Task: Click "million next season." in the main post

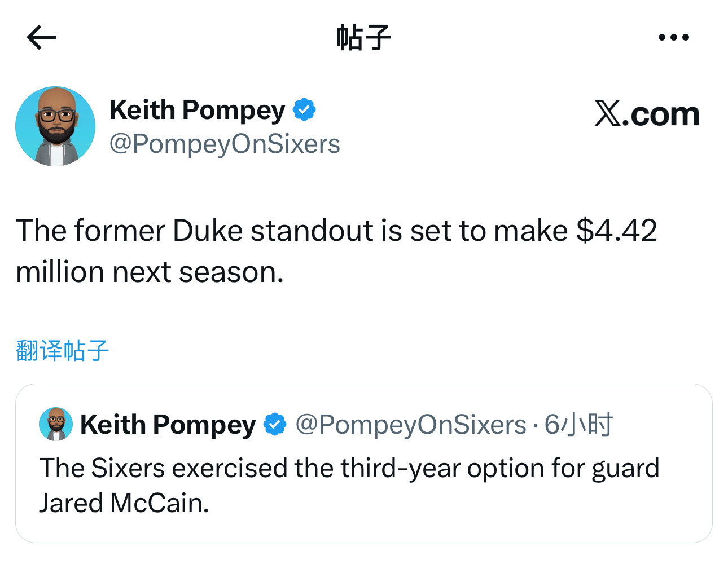Action: tap(150, 272)
